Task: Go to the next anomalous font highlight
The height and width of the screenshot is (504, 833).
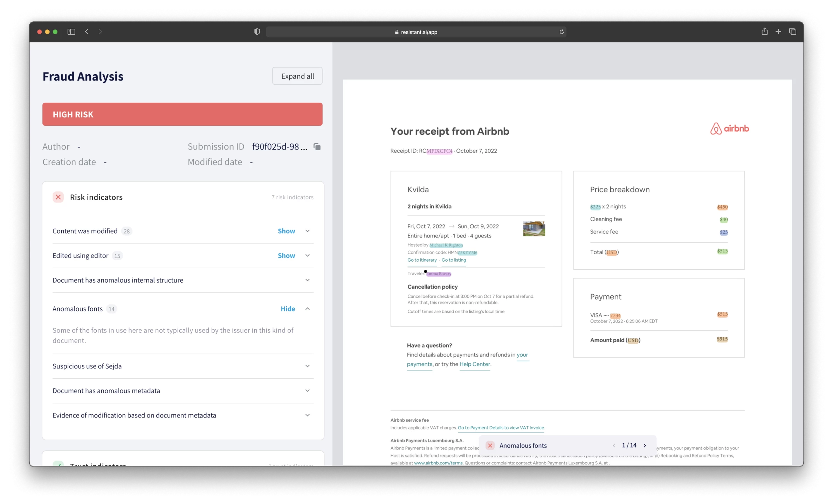Action: pyautogui.click(x=645, y=446)
